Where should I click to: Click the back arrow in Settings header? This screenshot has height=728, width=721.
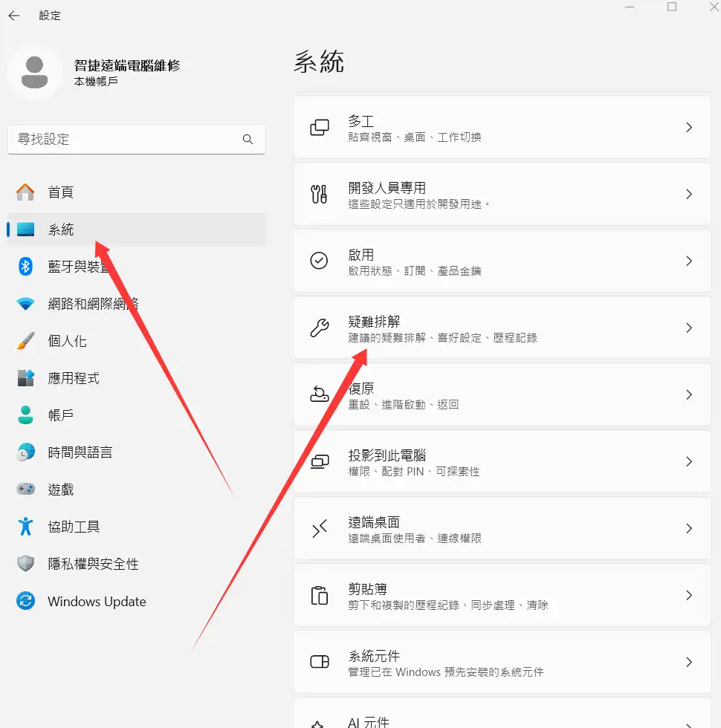click(14, 16)
